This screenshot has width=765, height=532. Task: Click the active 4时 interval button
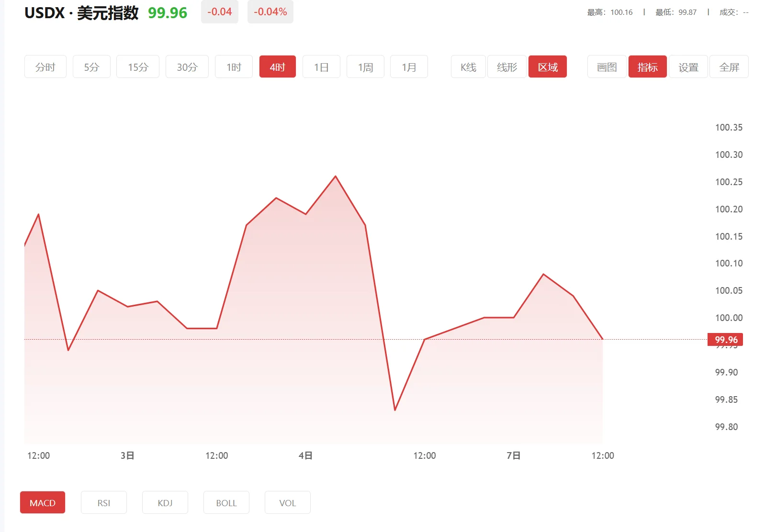[277, 67]
